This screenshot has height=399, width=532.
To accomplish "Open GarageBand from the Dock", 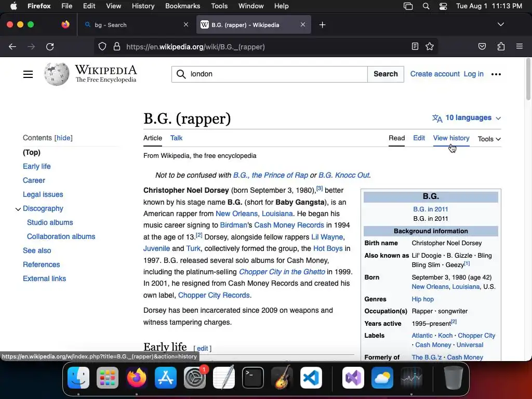I will [x=282, y=378].
